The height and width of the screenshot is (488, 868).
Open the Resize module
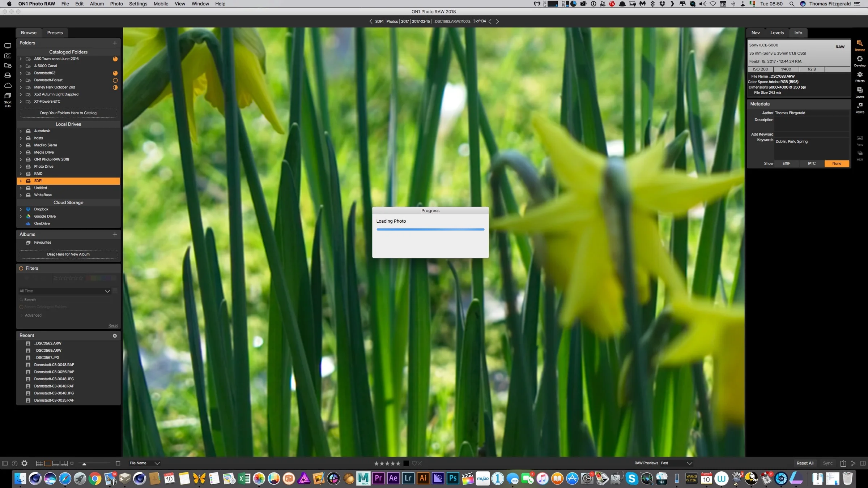(x=860, y=107)
